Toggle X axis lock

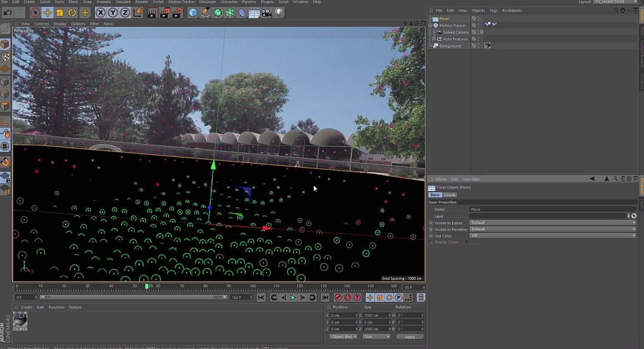click(101, 13)
